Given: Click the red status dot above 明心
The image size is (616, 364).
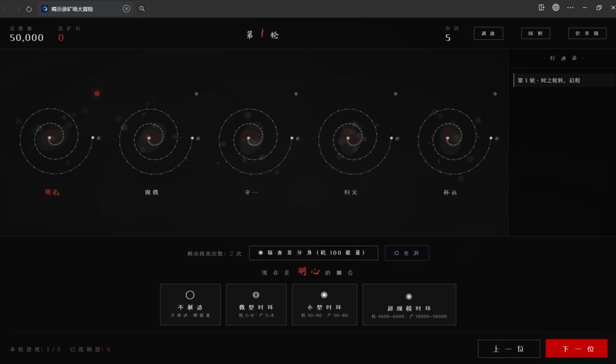Looking at the screenshot, I should 97,93.
